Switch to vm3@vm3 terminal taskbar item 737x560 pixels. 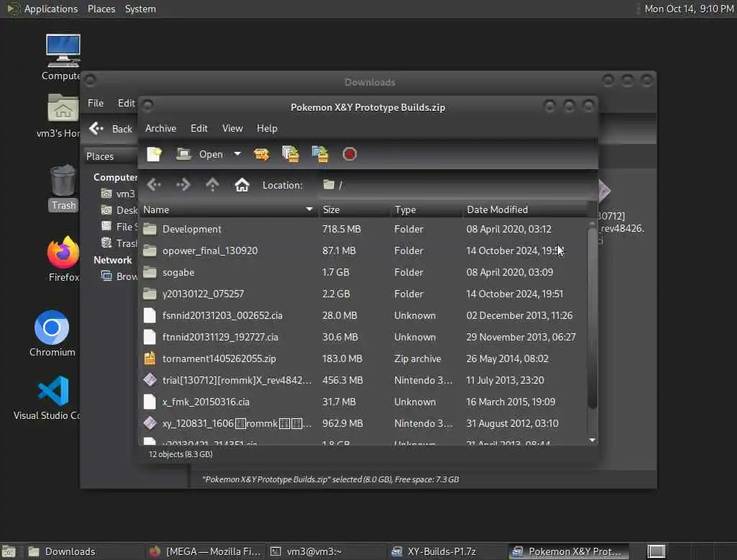326,551
